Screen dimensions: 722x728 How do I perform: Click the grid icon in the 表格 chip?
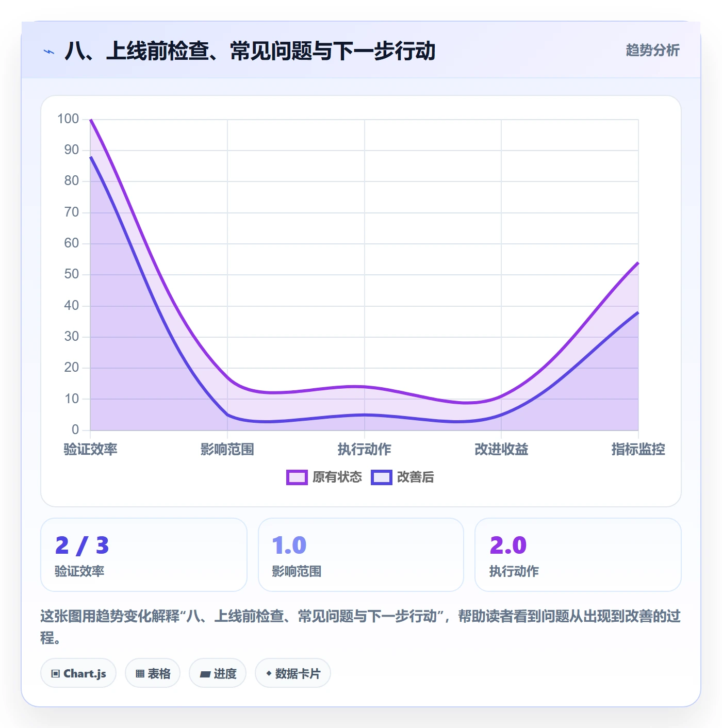click(x=140, y=673)
